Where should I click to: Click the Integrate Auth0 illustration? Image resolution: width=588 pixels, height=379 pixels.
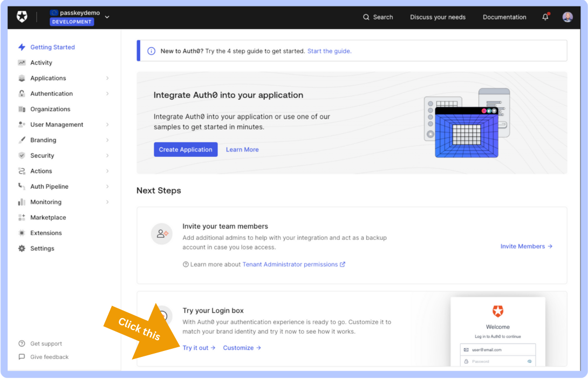467,123
